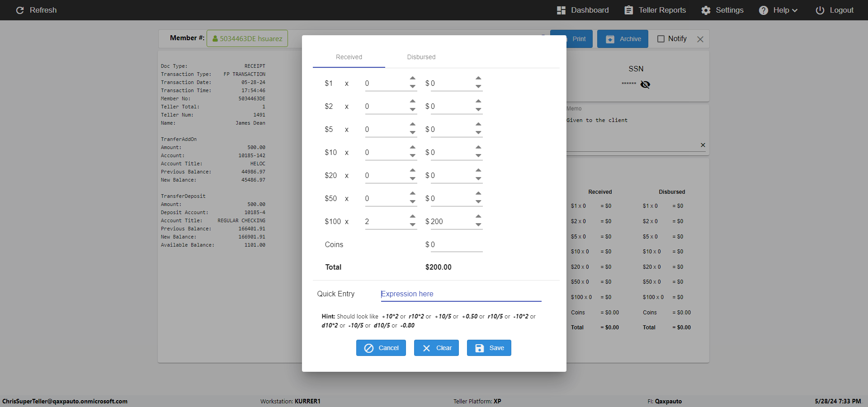Decrease the $10 dollar amount
Screen dimensions: 868x407
coord(478,156)
